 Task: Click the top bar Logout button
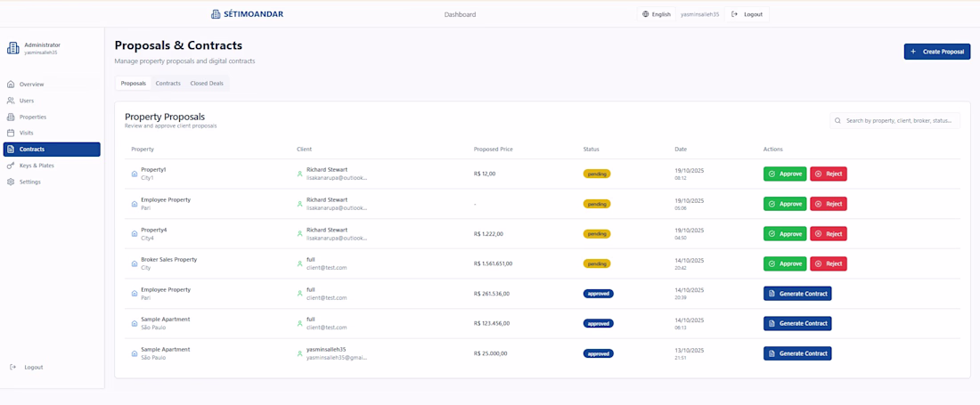click(x=747, y=13)
